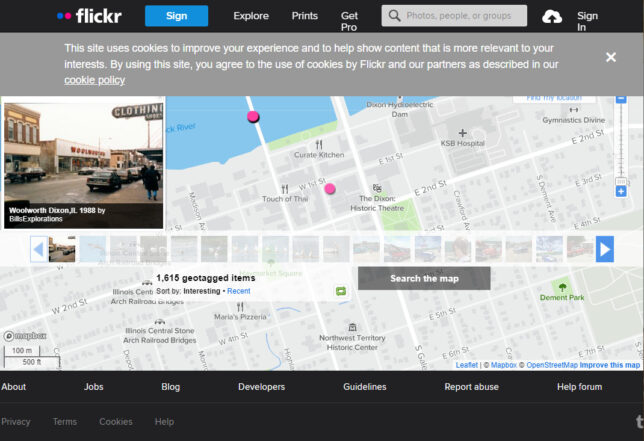
Task: Open About footer link
Action: pyautogui.click(x=14, y=387)
